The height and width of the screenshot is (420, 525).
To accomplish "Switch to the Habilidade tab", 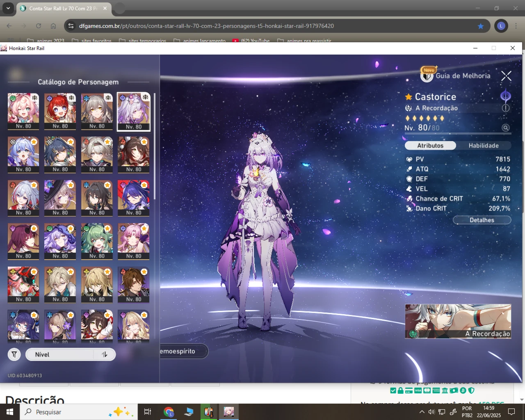I will [x=484, y=146].
